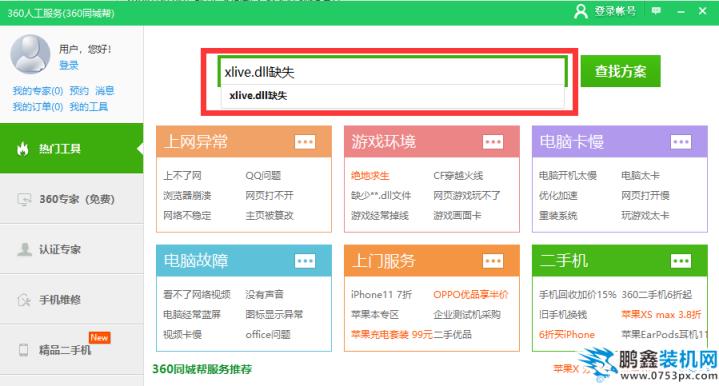Open more options on 上网异常 card
719x386 pixels.
click(305, 142)
